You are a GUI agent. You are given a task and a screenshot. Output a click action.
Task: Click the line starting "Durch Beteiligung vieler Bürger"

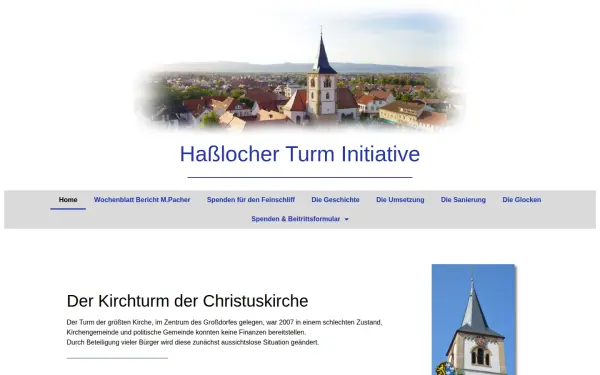(x=192, y=342)
